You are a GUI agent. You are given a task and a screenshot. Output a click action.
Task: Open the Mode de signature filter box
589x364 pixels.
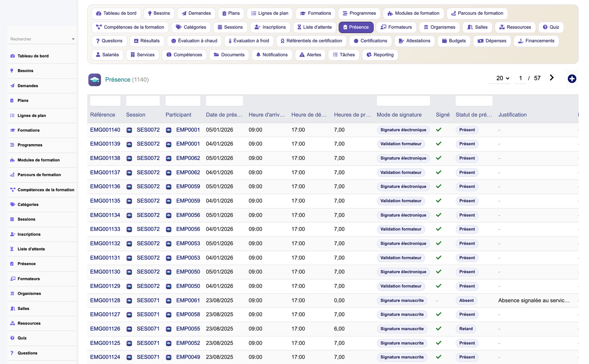pos(403,101)
